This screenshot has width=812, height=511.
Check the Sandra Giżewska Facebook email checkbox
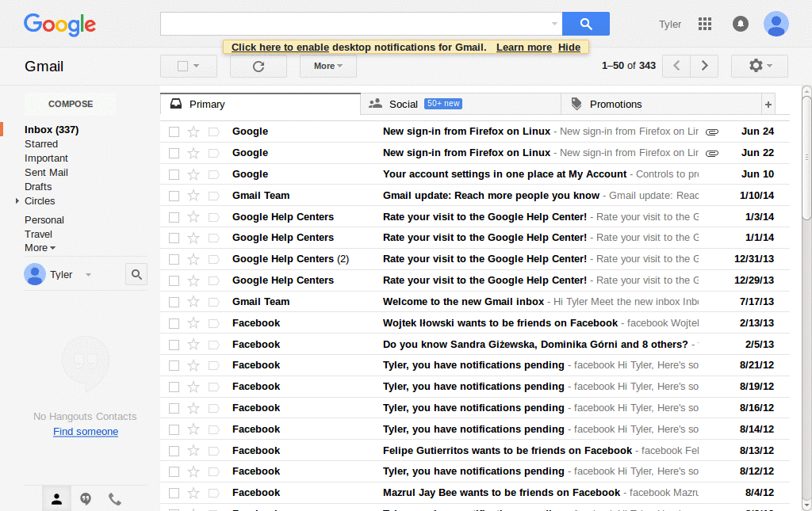click(x=174, y=345)
